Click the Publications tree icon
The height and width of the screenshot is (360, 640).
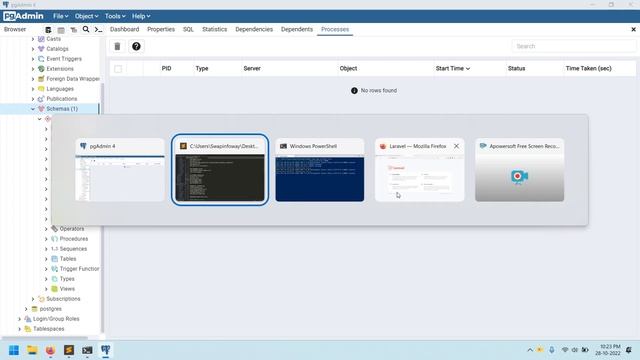(41, 99)
